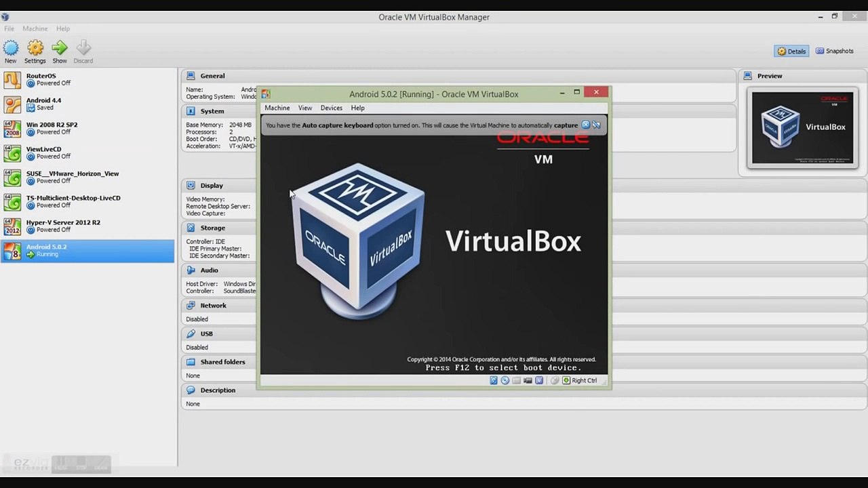Select the RouterOS virtual machine
The image size is (868, 488).
pyautogui.click(x=87, y=80)
